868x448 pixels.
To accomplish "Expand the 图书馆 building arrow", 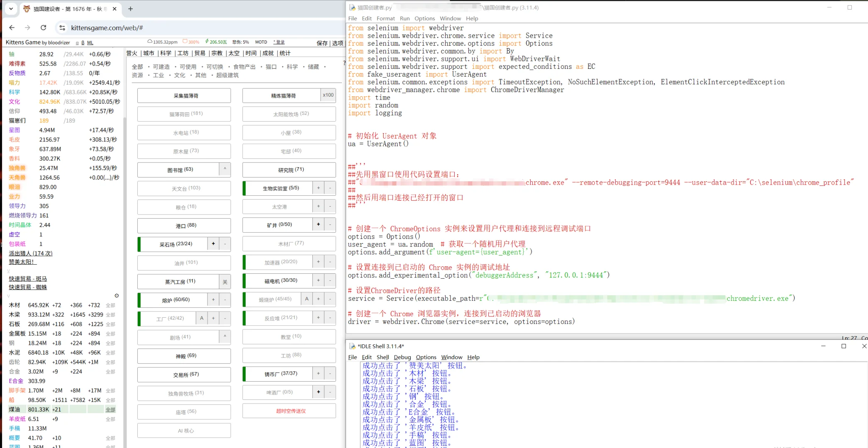I will point(225,169).
